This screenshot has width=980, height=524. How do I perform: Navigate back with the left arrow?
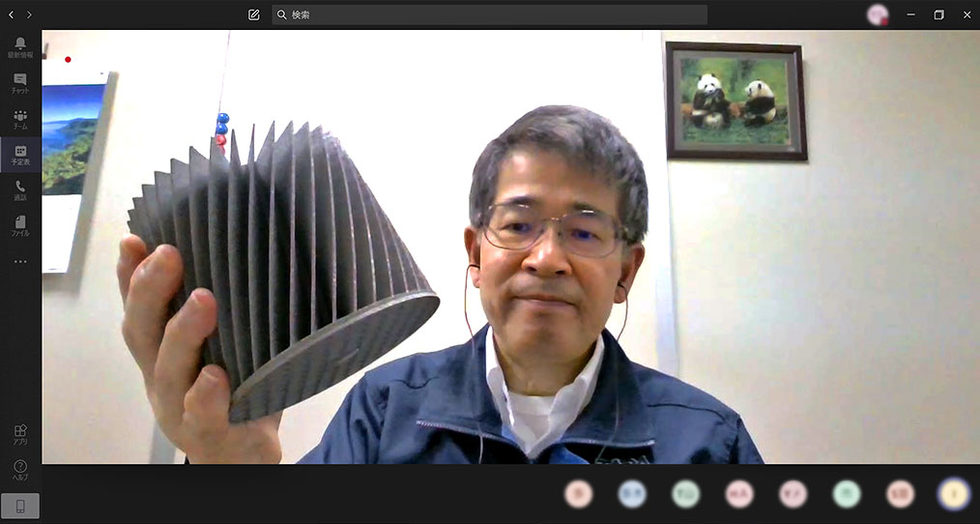click(x=12, y=15)
